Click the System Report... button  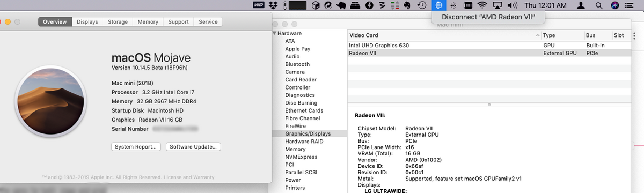coord(136,147)
